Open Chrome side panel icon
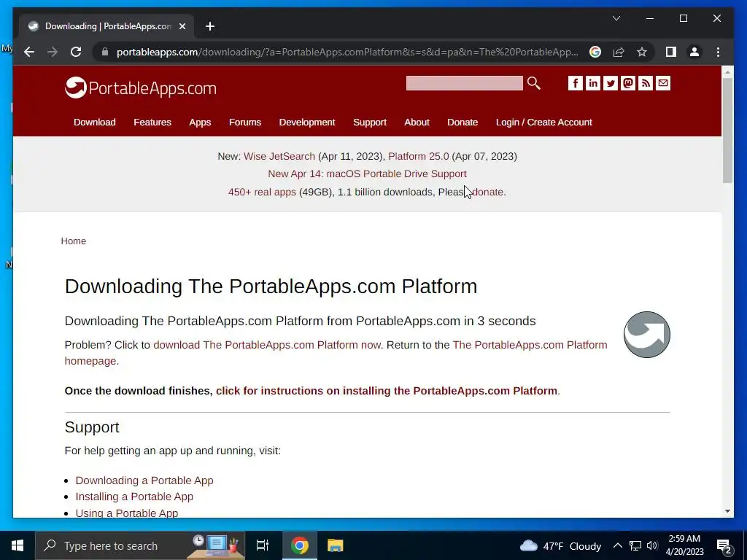 tap(671, 52)
